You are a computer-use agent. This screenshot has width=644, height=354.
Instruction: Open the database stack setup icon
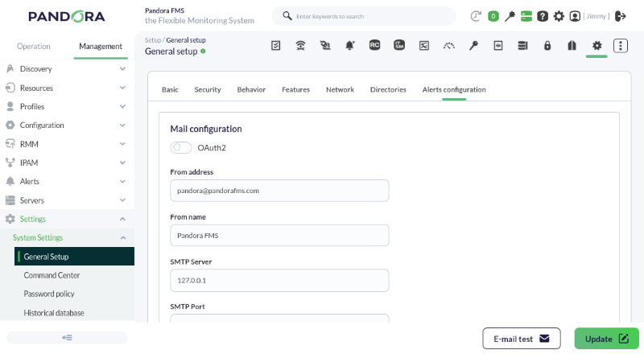[x=522, y=46]
